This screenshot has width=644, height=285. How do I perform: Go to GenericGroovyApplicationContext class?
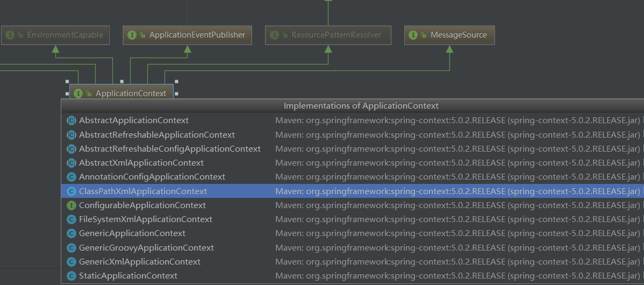coord(146,248)
